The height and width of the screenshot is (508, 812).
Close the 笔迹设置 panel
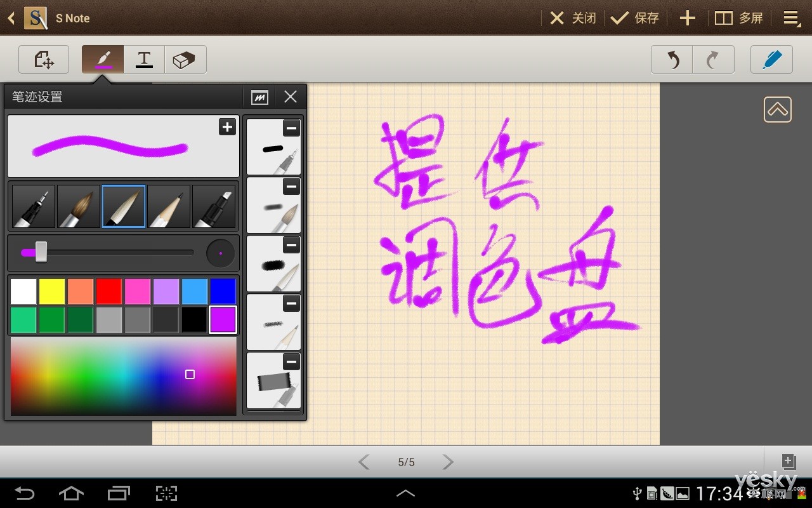click(291, 97)
